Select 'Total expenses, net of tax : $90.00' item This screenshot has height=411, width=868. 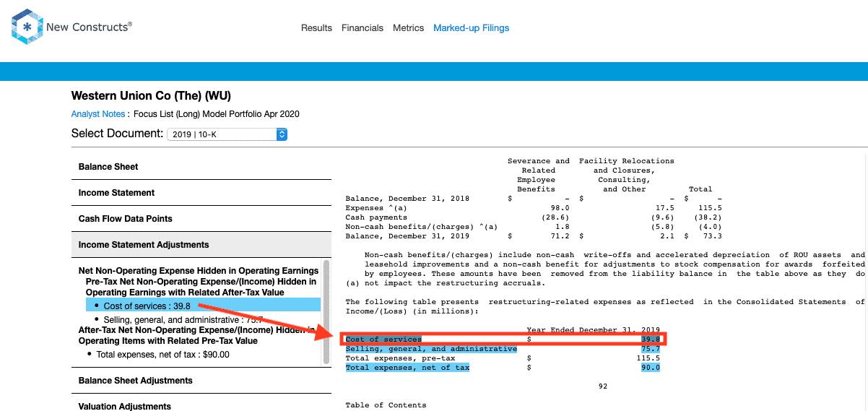pos(162,355)
